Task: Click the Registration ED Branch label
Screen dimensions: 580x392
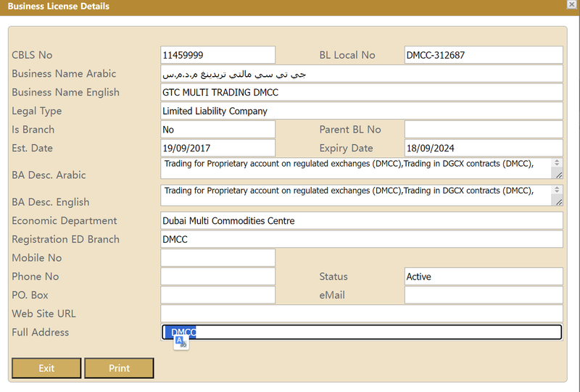Action: 65,239
